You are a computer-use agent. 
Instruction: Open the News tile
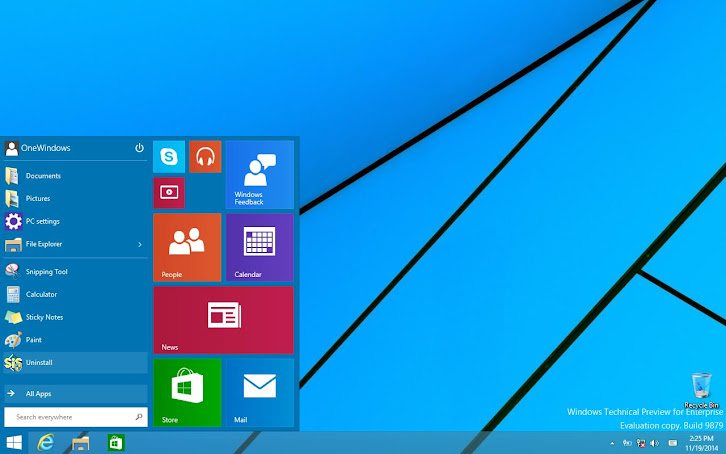pyautogui.click(x=224, y=320)
